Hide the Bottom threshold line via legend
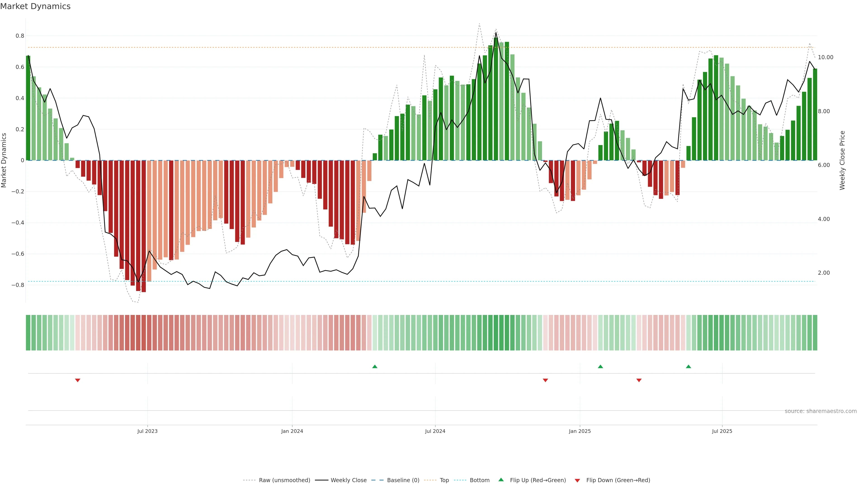The width and height of the screenshot is (868, 488). click(479, 480)
